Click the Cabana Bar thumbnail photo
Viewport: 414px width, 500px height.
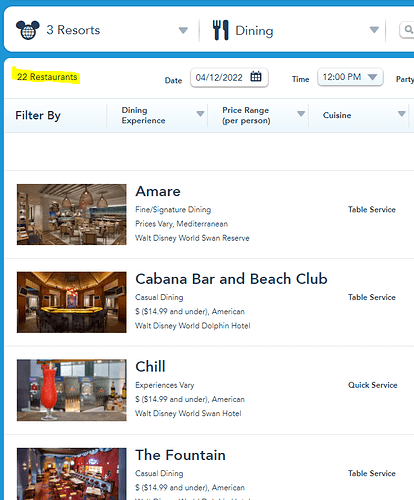(x=72, y=302)
